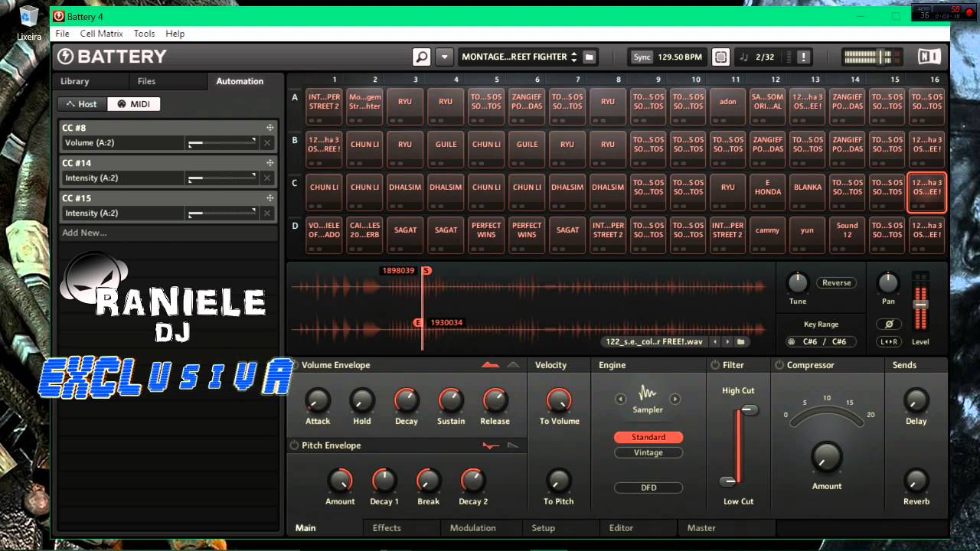980x551 pixels.
Task: Switch to the Library tab
Action: click(x=74, y=81)
